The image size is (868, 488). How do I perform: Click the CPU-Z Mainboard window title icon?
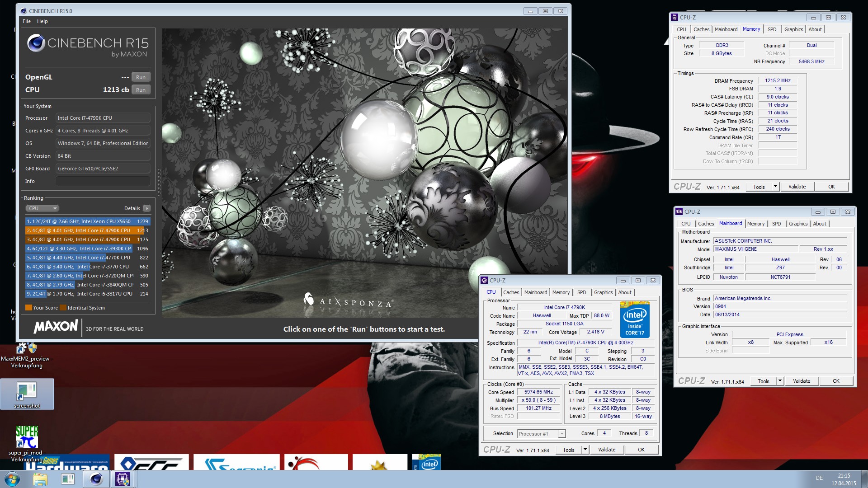(x=679, y=211)
